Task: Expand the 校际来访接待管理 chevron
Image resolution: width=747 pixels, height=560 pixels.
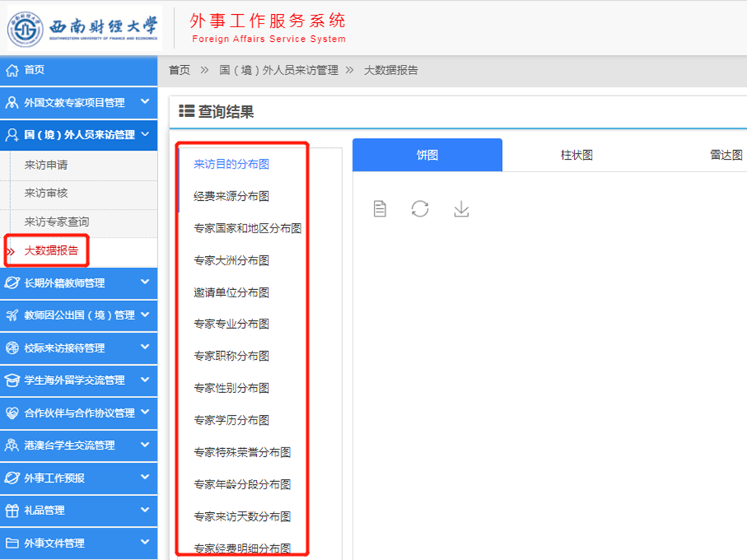Action: pyautogui.click(x=145, y=347)
